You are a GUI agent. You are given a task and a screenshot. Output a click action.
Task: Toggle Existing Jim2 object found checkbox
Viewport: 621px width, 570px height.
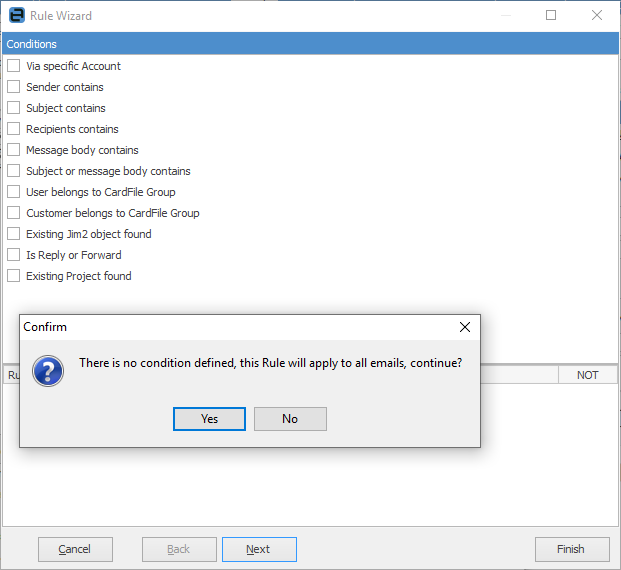[x=13, y=234]
